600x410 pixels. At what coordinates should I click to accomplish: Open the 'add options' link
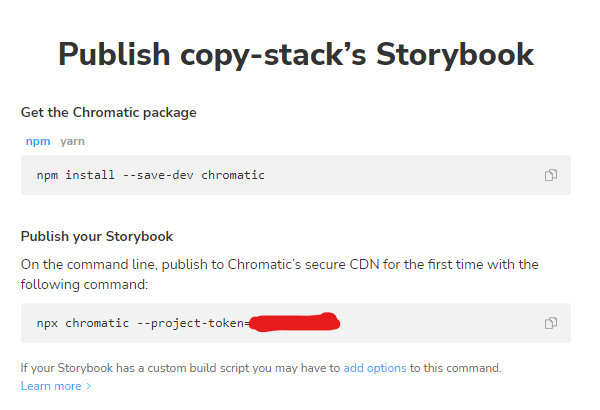click(x=375, y=368)
